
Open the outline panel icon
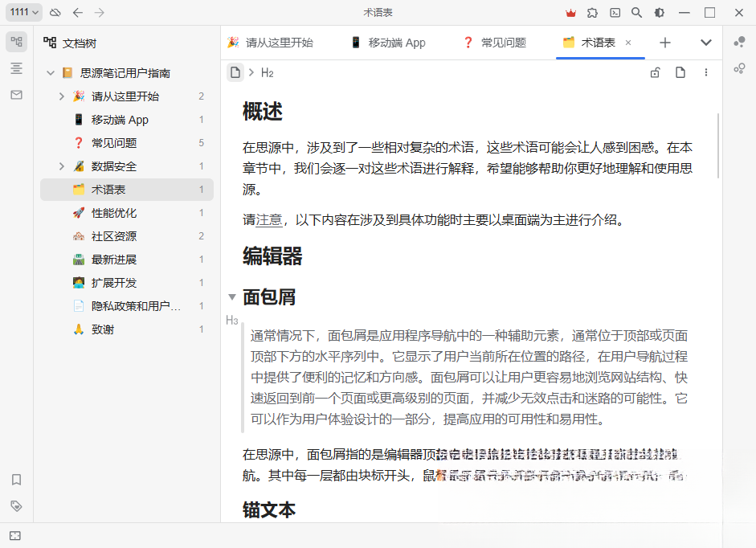pyautogui.click(x=16, y=68)
